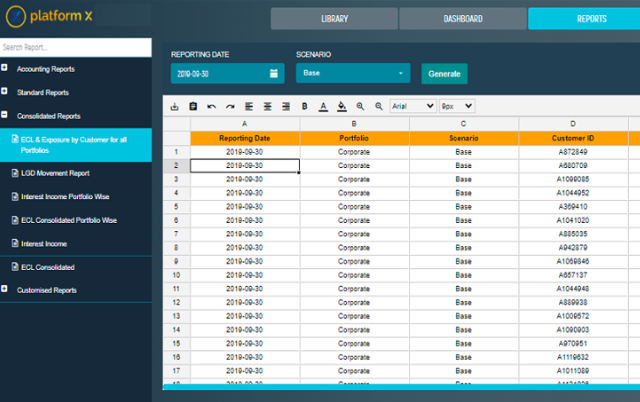Open the fill color picker
This screenshot has height=402, width=640.
[x=341, y=106]
